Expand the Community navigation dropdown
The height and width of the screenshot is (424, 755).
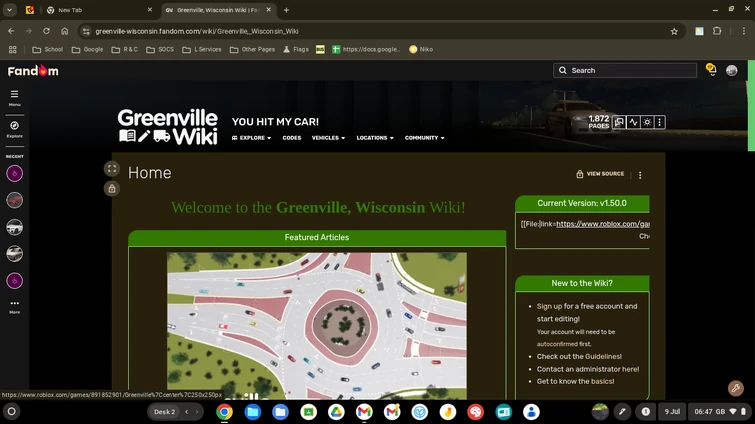click(x=425, y=138)
